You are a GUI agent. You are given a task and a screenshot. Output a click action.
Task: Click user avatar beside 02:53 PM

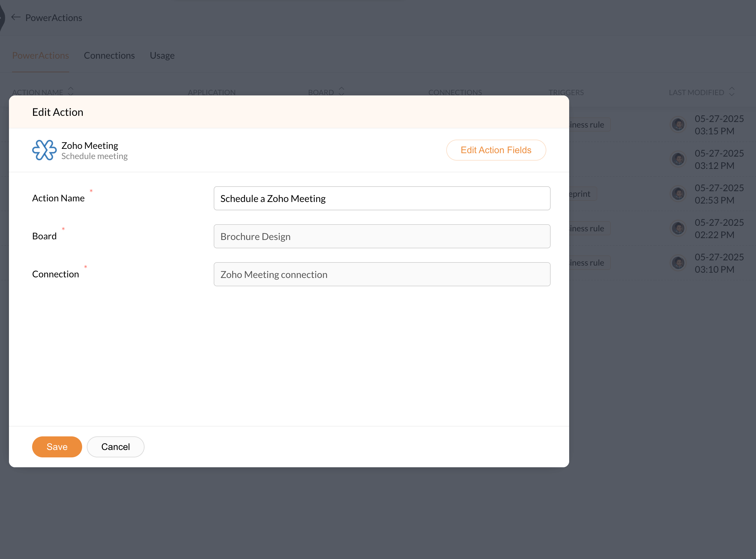(678, 194)
